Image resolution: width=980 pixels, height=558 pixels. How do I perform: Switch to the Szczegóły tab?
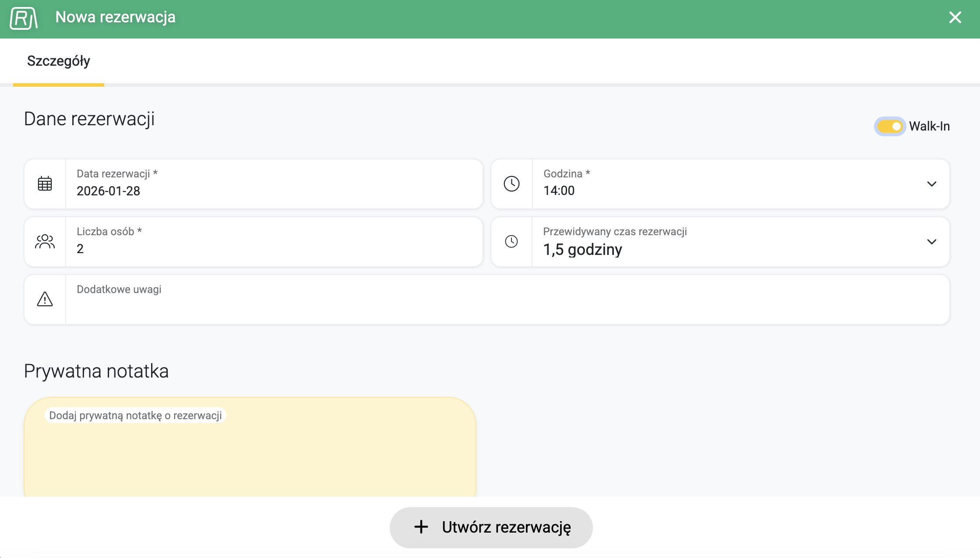59,61
